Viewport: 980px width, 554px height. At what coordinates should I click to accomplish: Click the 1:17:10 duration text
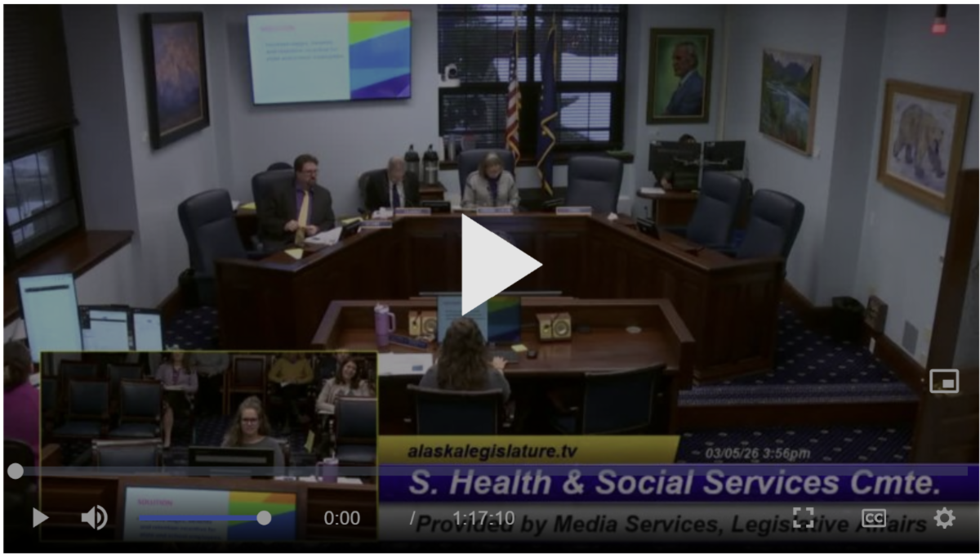(483, 518)
